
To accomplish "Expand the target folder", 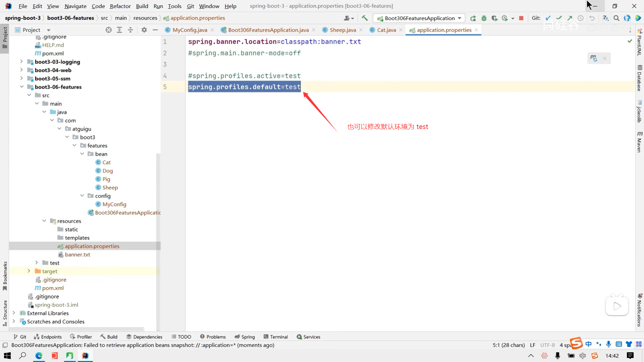I will [x=29, y=271].
